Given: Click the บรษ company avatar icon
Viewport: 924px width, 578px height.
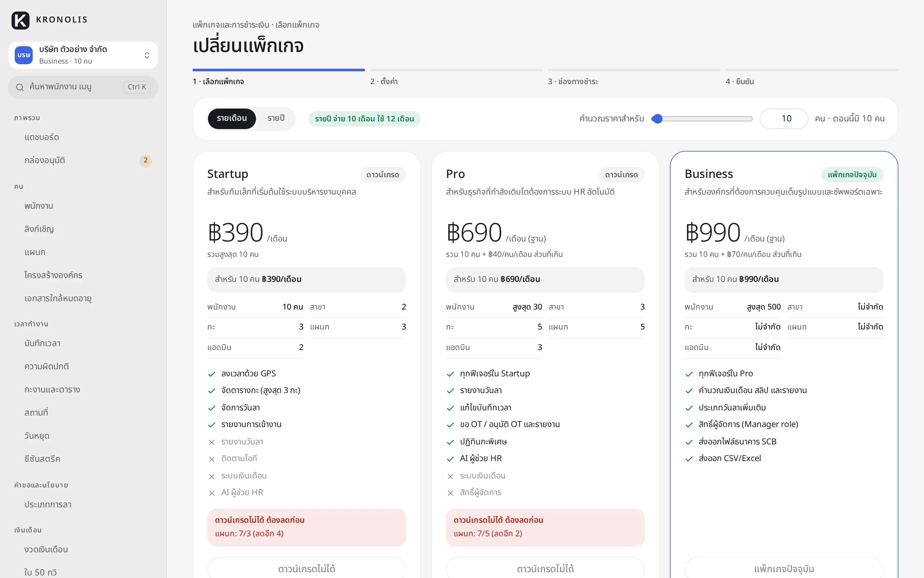Looking at the screenshot, I should 24,55.
